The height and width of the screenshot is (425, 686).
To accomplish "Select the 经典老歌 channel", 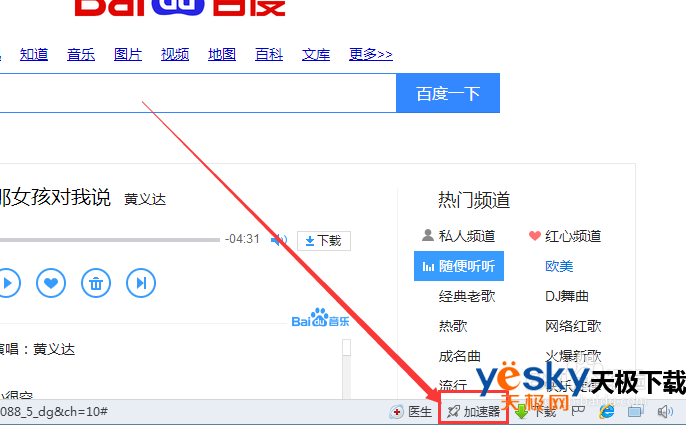I will click(x=467, y=296).
